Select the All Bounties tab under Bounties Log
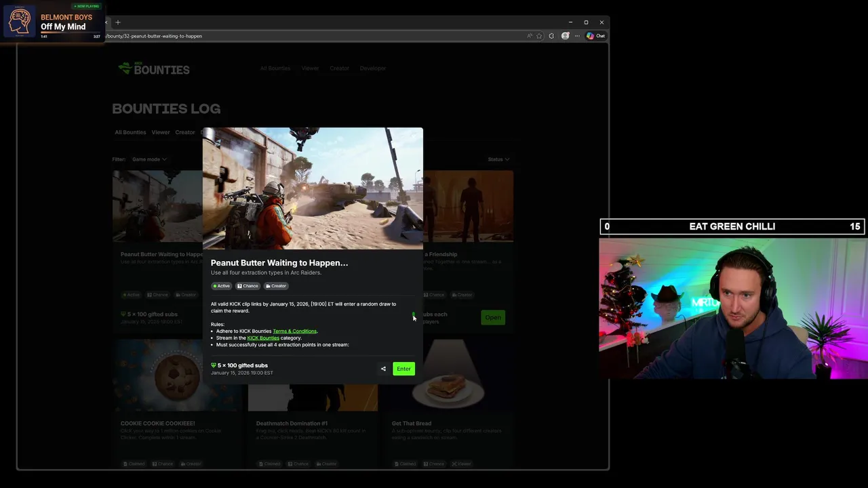 (x=130, y=132)
